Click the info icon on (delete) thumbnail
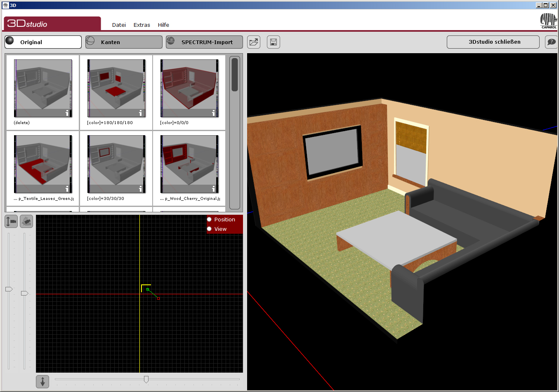 click(67, 113)
